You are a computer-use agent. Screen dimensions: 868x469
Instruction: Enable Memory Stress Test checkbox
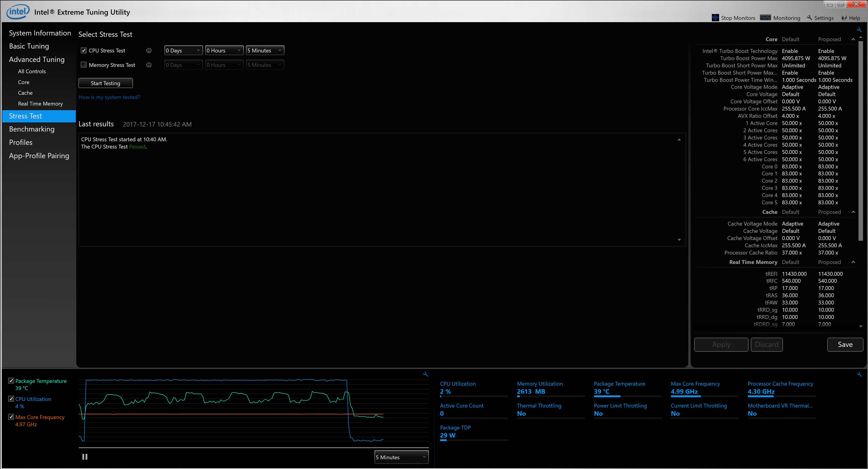pos(84,65)
